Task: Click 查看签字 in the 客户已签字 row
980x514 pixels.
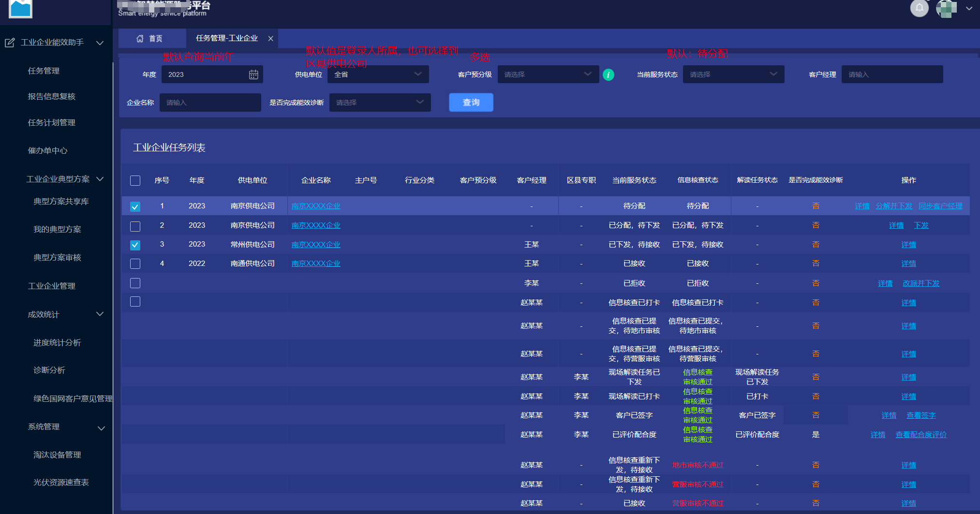Action: pyautogui.click(x=921, y=415)
